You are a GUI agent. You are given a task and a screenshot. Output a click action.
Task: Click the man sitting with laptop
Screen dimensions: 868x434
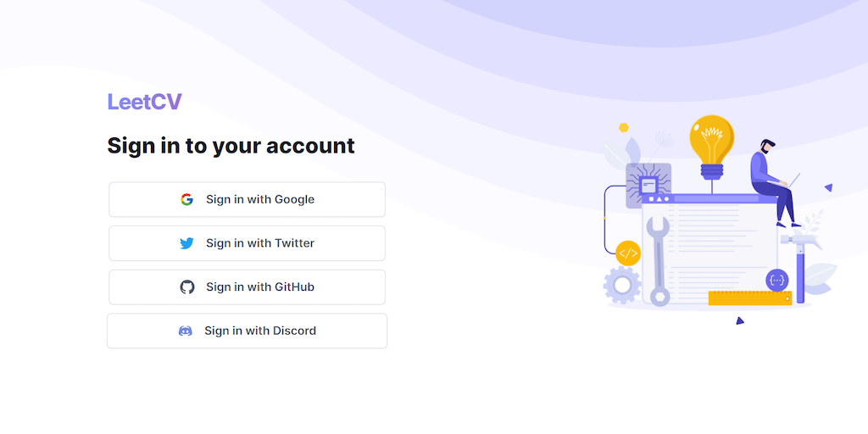tap(773, 182)
